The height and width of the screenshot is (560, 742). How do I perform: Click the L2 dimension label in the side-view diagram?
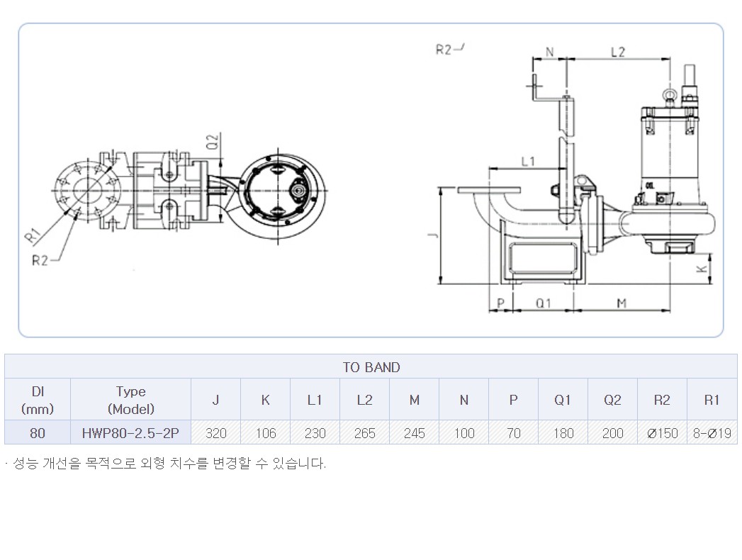(x=617, y=52)
